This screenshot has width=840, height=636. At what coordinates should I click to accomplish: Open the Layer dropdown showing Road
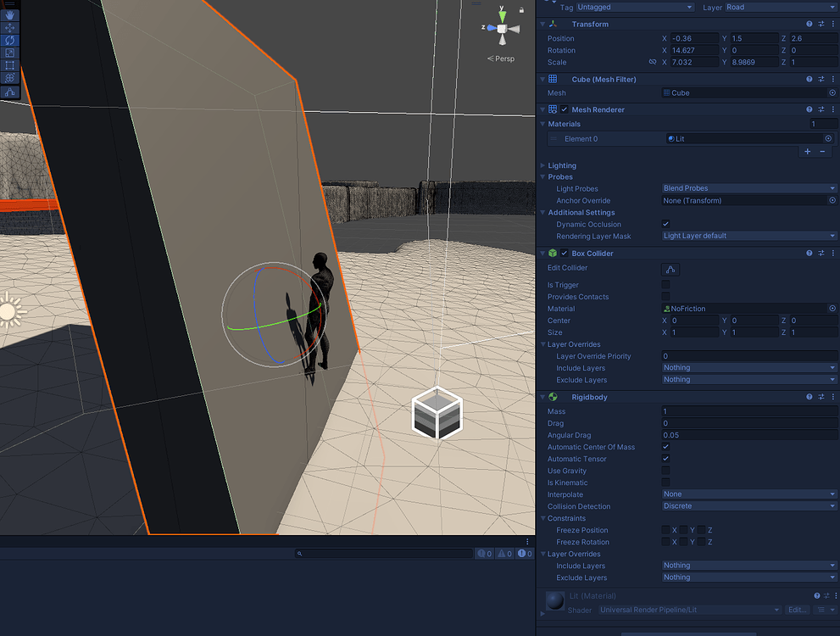point(781,7)
